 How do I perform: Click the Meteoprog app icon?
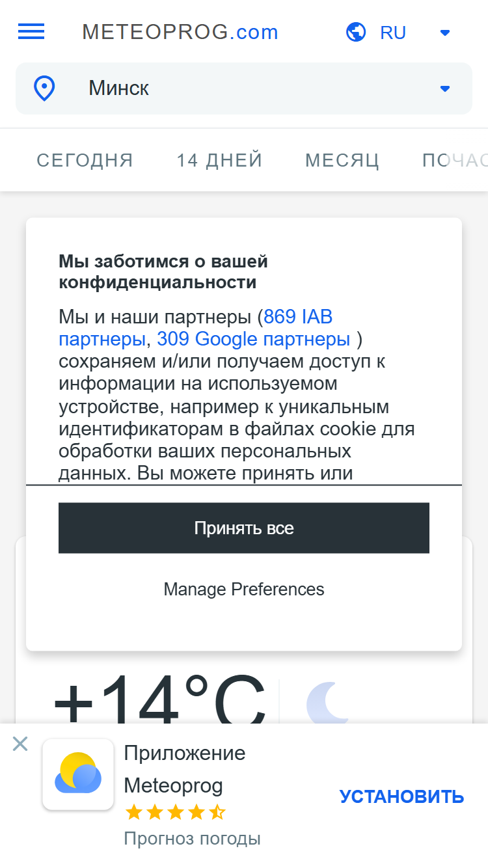[78, 774]
